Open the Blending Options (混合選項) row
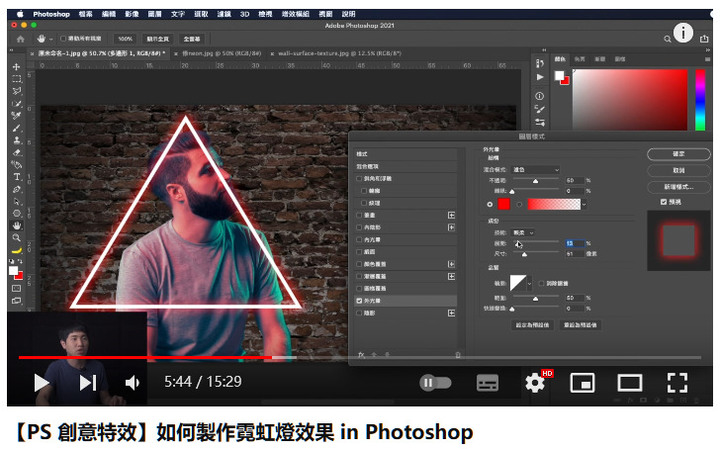 [406, 166]
